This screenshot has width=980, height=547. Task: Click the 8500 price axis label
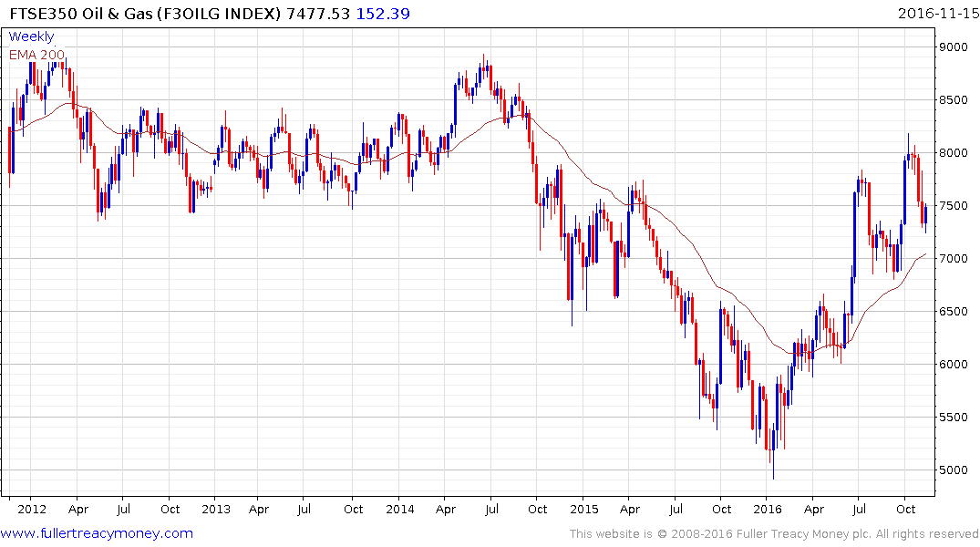tap(954, 100)
